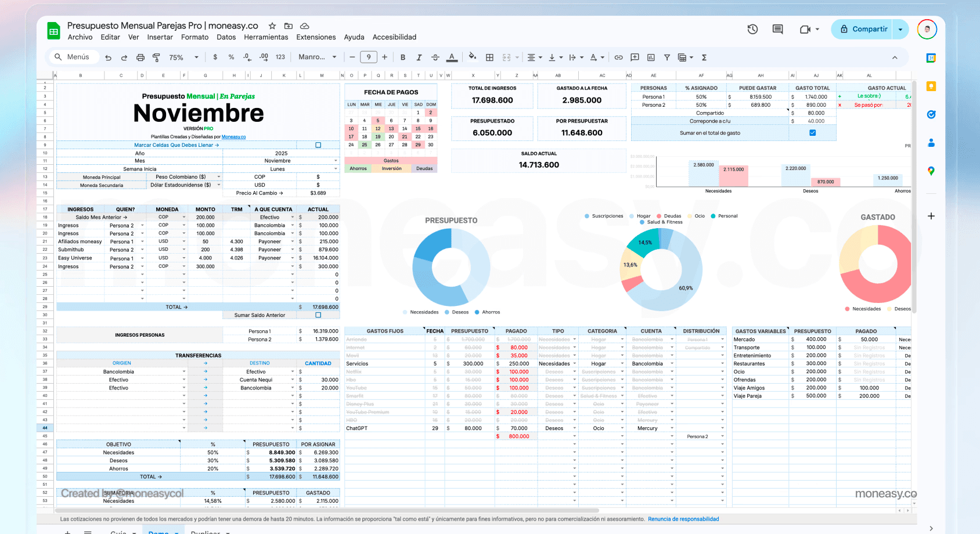The image size is (980, 534).
Task: Increase decimal places in the toolbar
Action: coord(264,57)
